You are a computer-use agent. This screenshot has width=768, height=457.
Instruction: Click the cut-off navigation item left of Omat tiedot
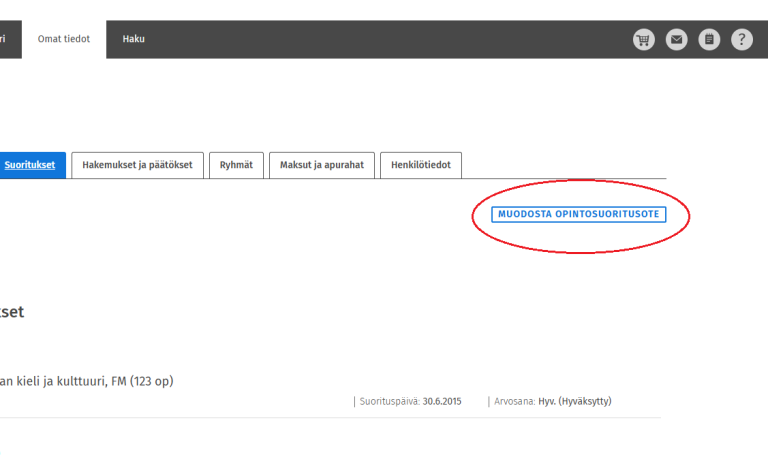tap(5, 39)
